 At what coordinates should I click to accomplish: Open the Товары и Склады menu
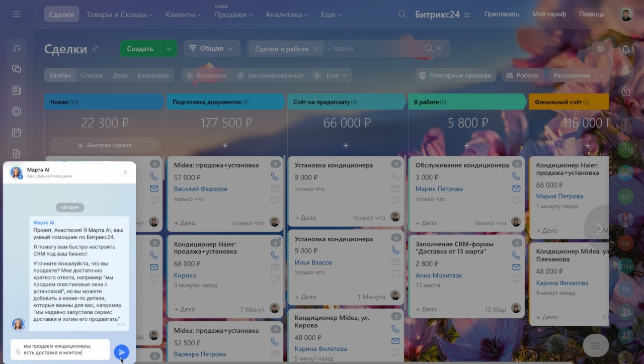pyautogui.click(x=119, y=15)
